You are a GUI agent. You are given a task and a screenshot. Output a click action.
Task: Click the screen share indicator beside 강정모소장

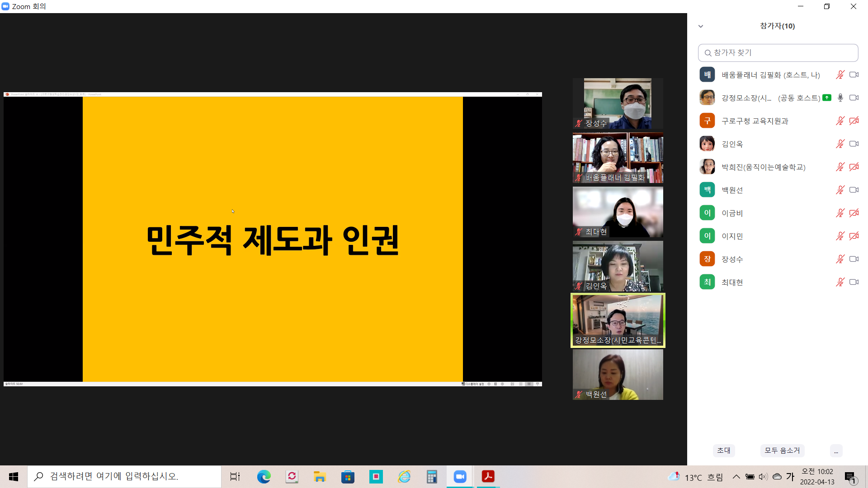(x=827, y=98)
